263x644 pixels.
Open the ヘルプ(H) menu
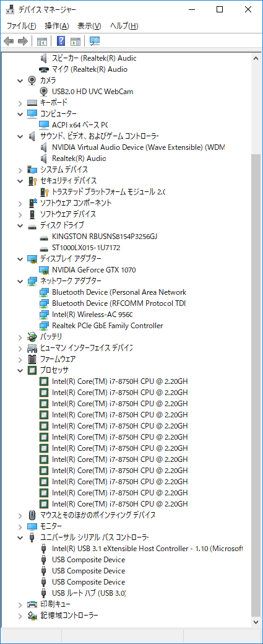pos(124,26)
